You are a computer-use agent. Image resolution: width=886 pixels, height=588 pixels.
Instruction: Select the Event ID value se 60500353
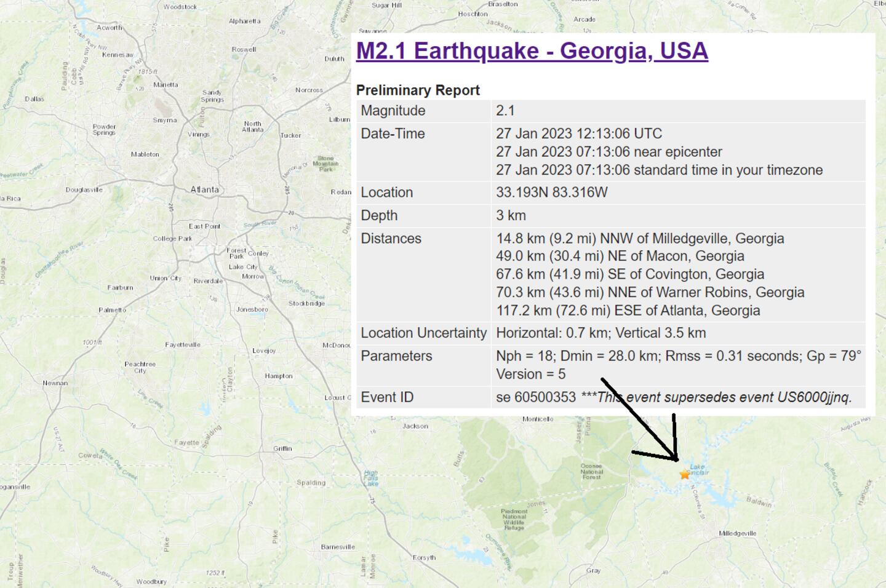tap(535, 397)
